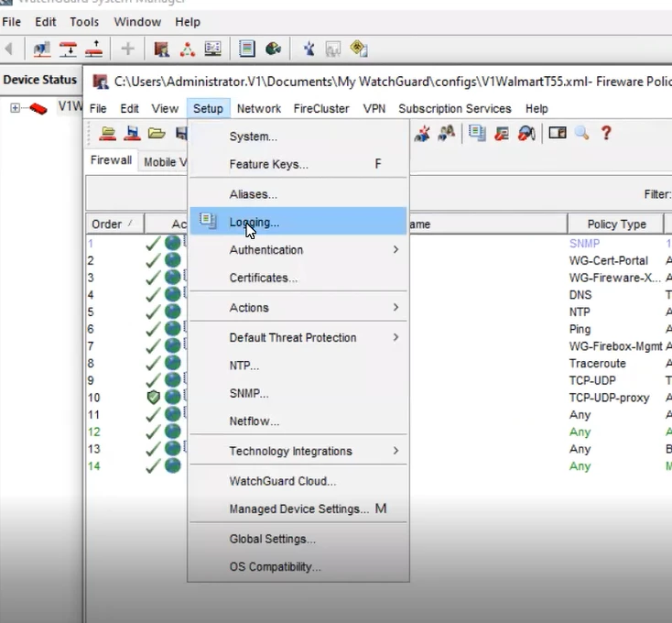Select Logging... from the Setup menu
672x623 pixels.
coord(298,222)
